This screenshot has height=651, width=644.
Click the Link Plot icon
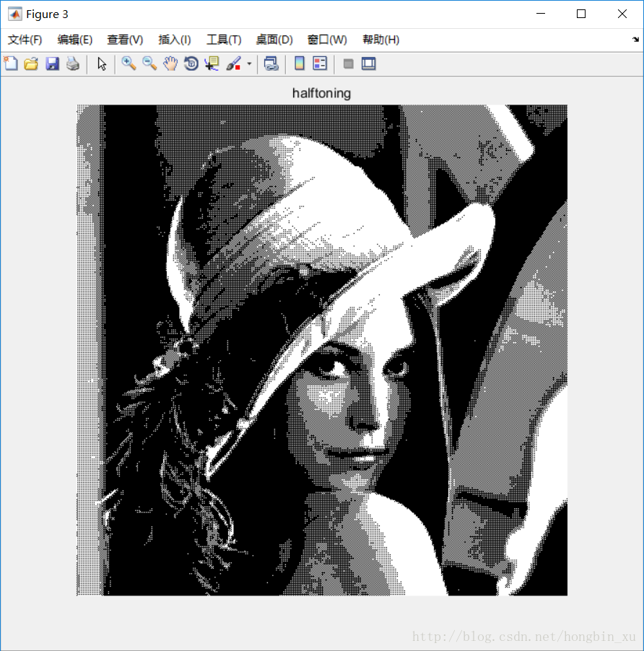[271, 64]
